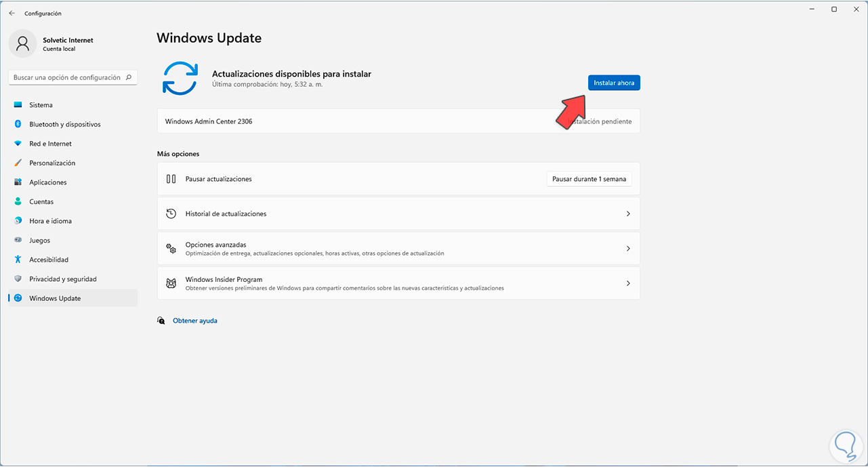Open Privacidad y seguridad
This screenshot has width=868, height=467.
click(x=73, y=279)
